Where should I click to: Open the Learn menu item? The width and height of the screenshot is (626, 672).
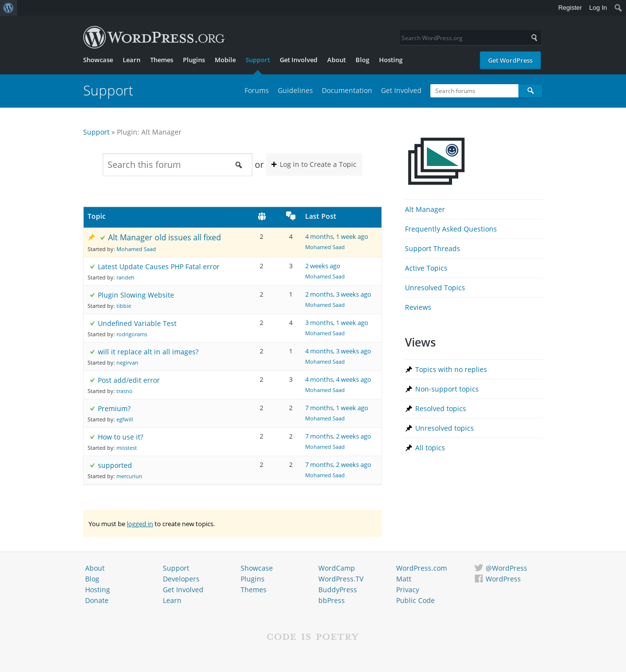(x=132, y=60)
